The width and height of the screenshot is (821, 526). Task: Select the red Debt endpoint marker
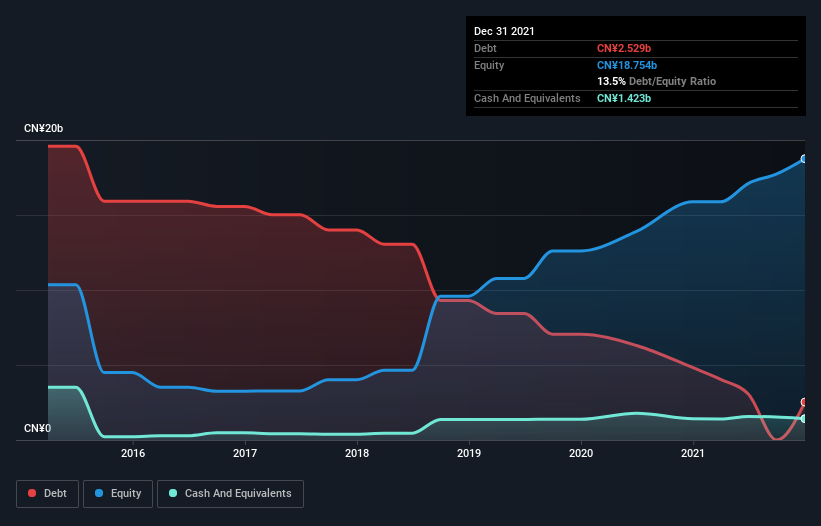(x=804, y=402)
